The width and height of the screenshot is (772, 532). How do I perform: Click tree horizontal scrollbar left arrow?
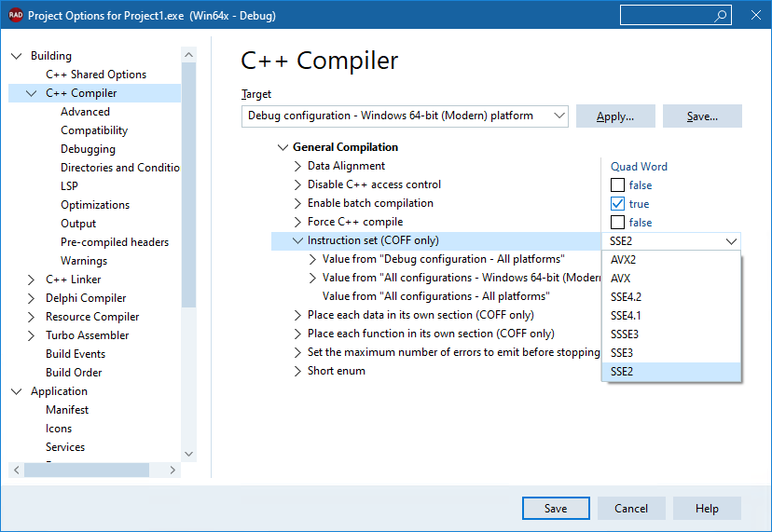click(17, 470)
